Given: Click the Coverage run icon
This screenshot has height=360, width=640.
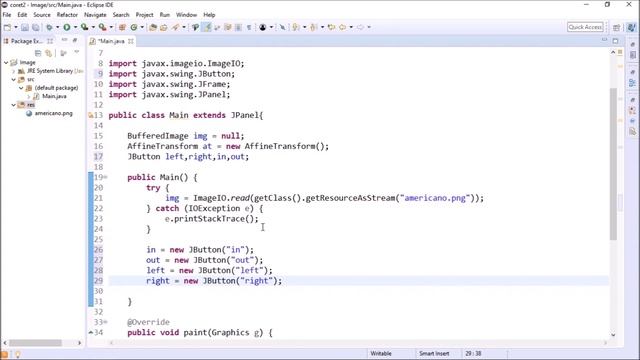Looking at the screenshot, I should coord(84,27).
